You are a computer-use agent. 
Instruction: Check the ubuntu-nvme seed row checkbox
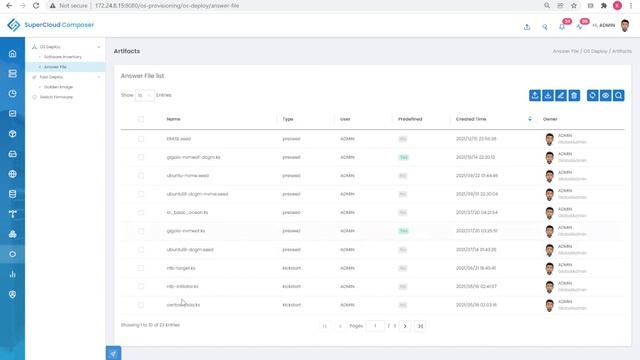(x=141, y=176)
